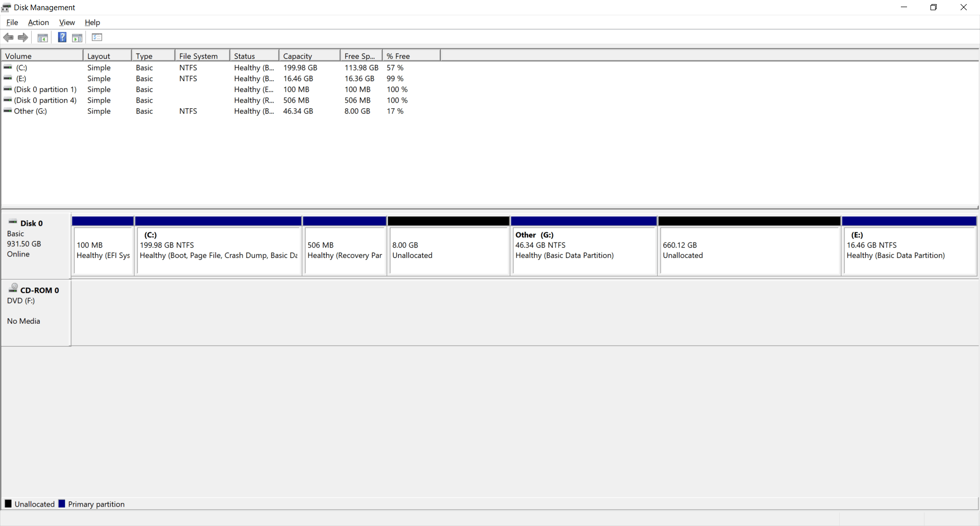Sort by the Layout column header
980x526 pixels.
click(107, 56)
